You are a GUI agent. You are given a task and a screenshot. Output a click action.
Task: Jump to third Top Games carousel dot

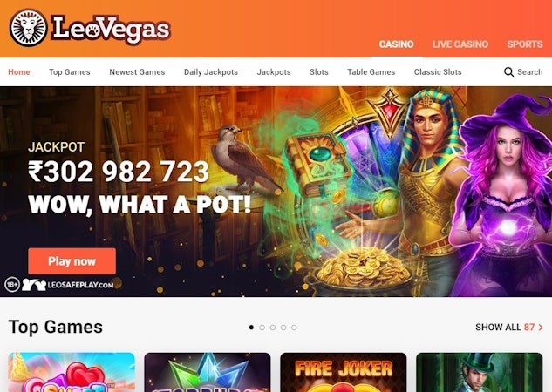click(x=273, y=328)
